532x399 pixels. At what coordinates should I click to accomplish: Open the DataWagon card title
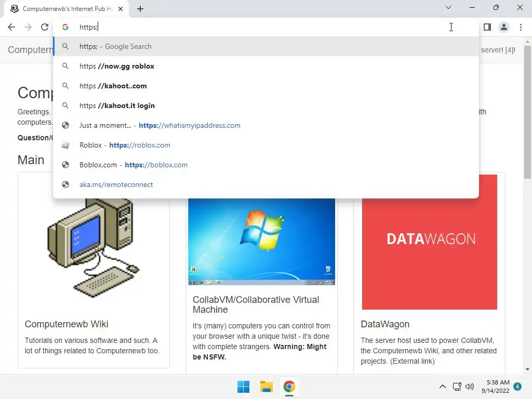(x=385, y=324)
